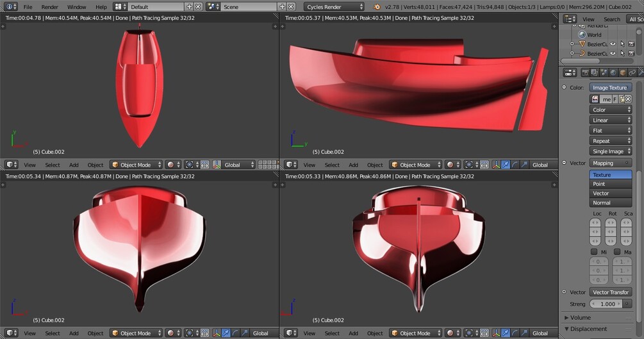Viewport: 644px width, 339px height.
Task: Unlink the image texture with the X icon
Action: click(628, 99)
